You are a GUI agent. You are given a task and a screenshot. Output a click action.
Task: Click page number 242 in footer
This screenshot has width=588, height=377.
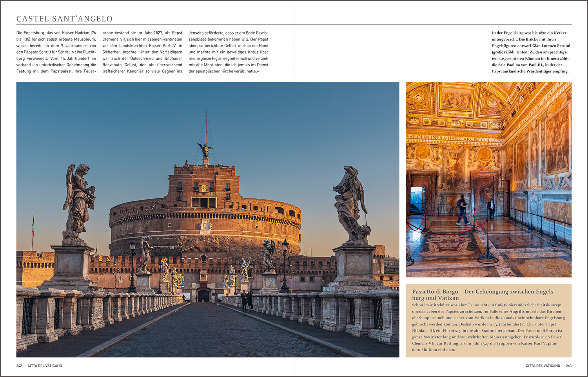(19, 366)
